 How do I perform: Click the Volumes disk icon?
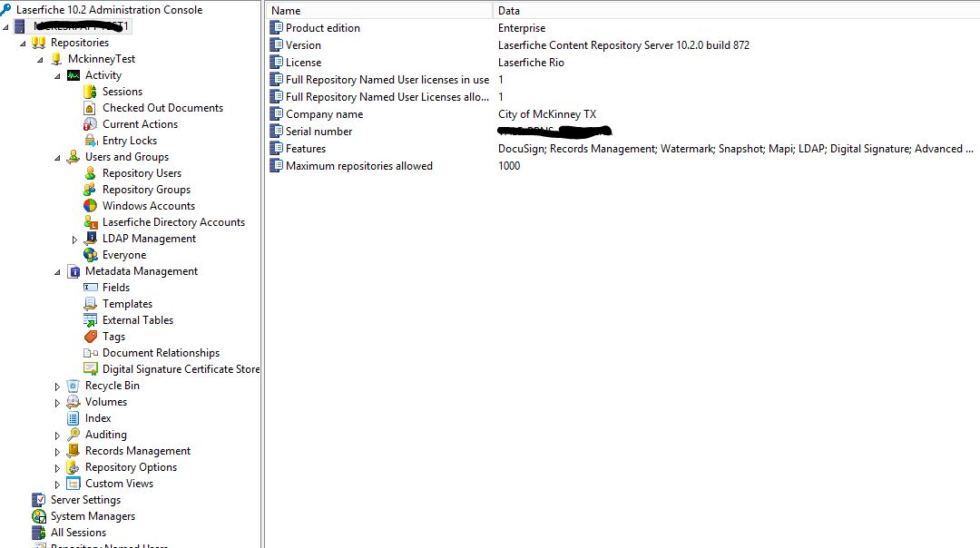point(73,402)
